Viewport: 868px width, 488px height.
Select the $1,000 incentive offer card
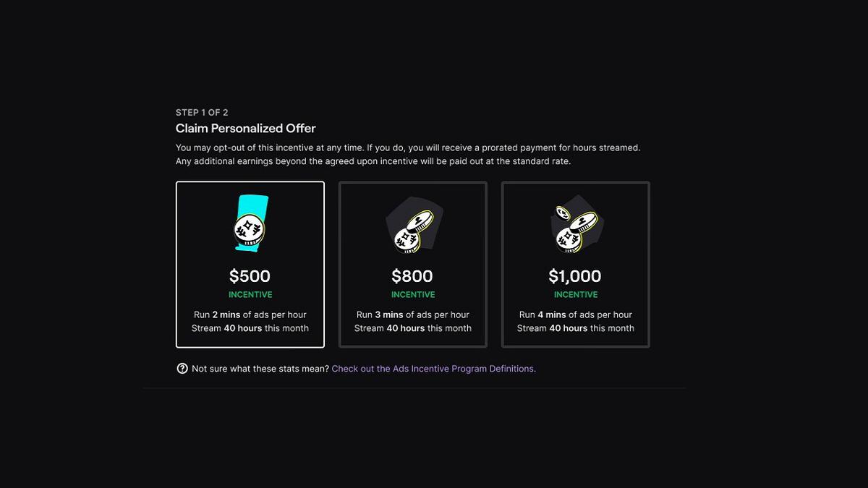pos(576,265)
